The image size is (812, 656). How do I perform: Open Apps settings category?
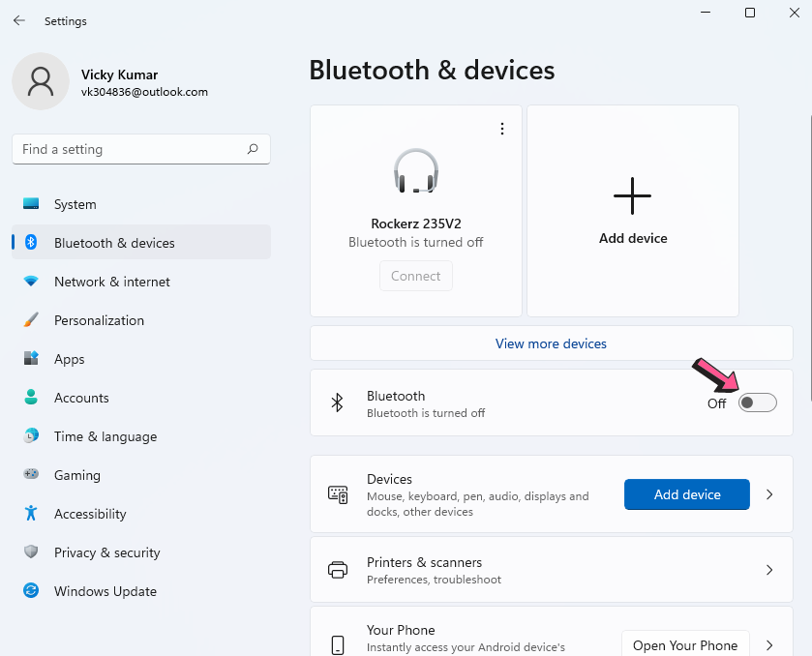pyautogui.click(x=141, y=359)
